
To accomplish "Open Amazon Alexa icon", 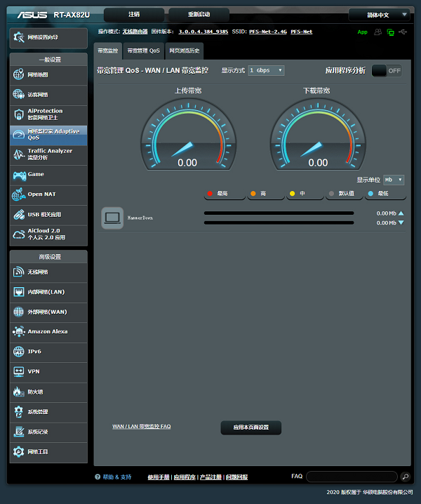I will tap(19, 331).
